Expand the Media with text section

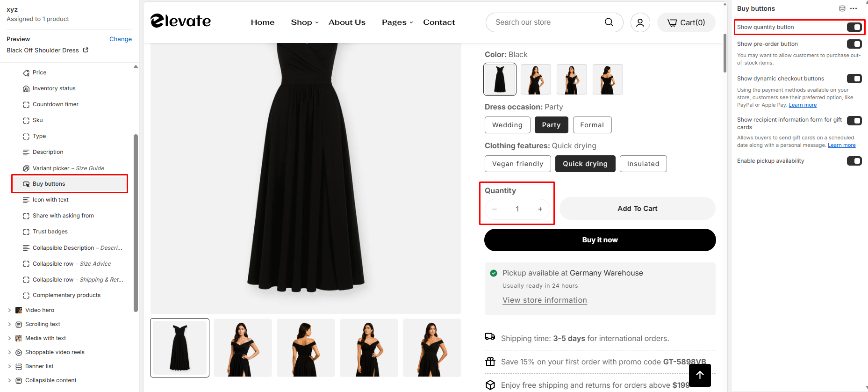click(9, 338)
